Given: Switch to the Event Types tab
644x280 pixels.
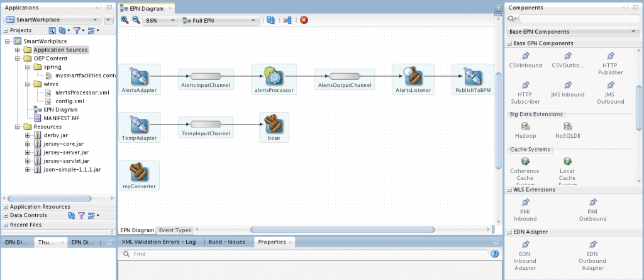Looking at the screenshot, I should coord(175,230).
